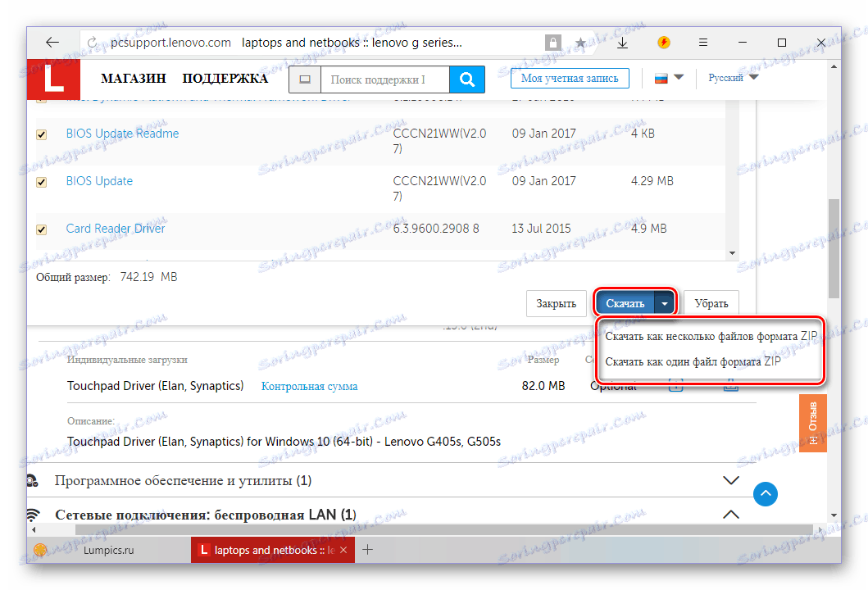Viewport: 868px width, 590px height.
Task: Reload the page with the refresh icon
Action: [x=93, y=43]
